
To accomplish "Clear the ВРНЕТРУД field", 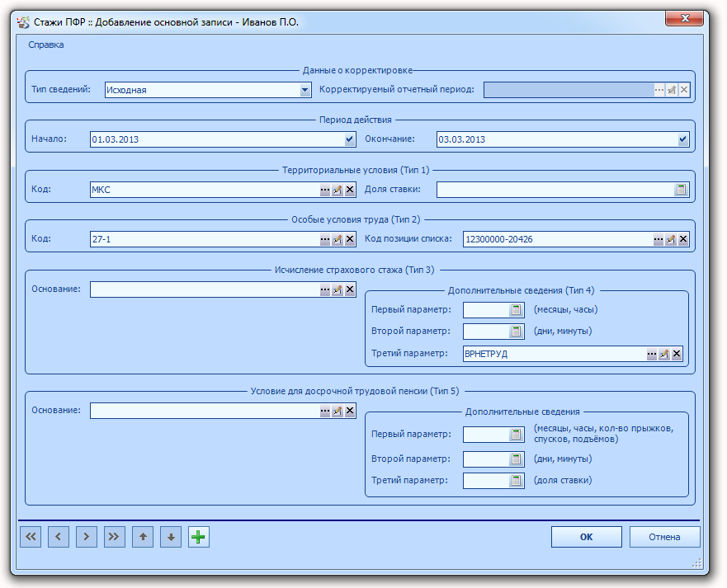I will [x=677, y=354].
